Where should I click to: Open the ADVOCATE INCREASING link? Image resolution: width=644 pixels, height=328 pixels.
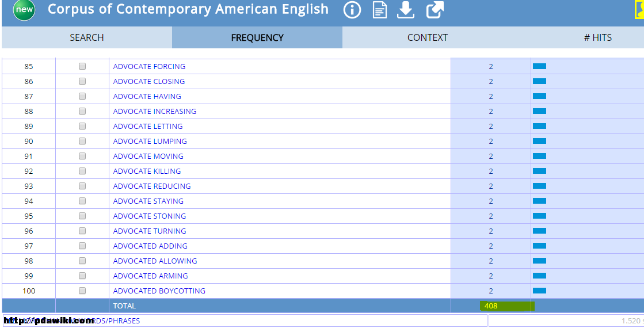[154, 111]
